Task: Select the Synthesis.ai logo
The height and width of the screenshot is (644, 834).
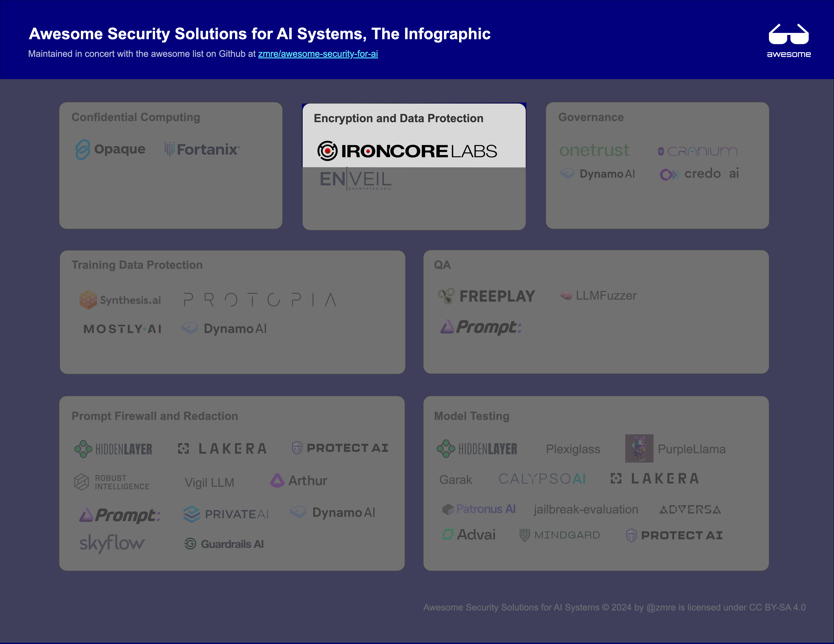Action: click(x=120, y=299)
